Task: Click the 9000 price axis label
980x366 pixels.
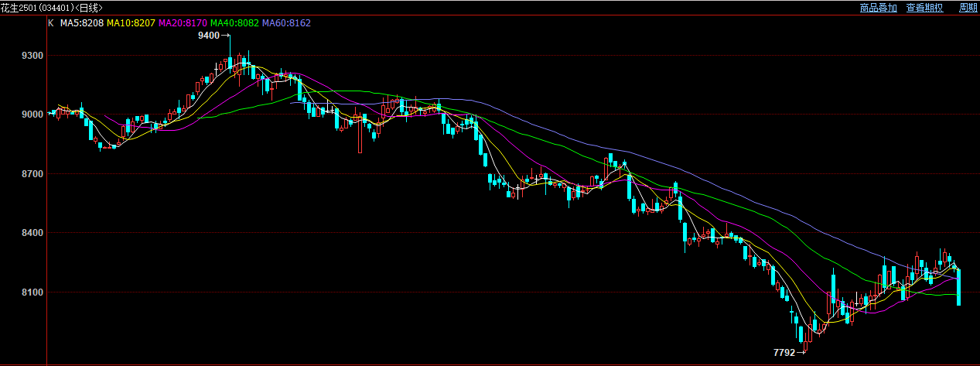Action: click(x=32, y=115)
